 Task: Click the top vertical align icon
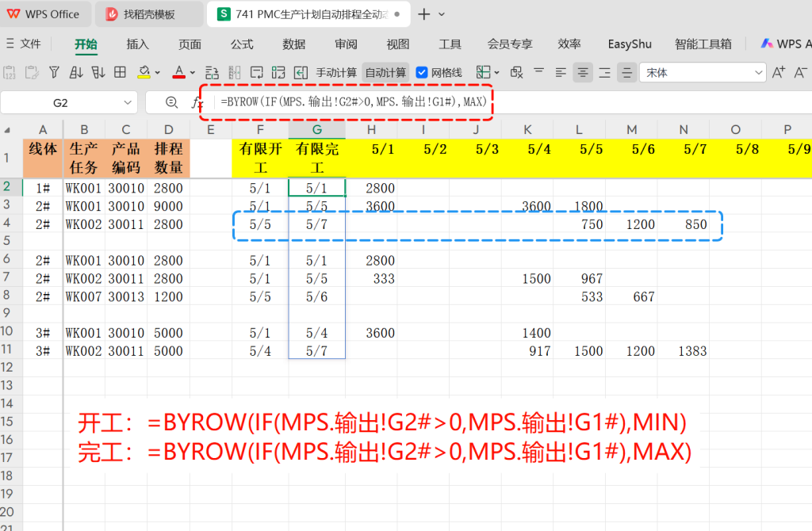point(538,72)
